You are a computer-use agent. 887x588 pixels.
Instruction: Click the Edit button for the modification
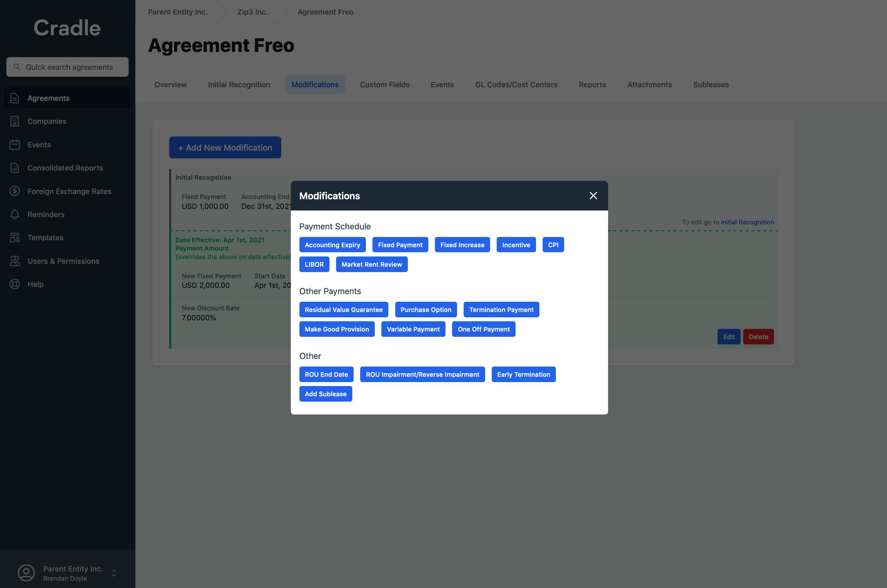[729, 337]
